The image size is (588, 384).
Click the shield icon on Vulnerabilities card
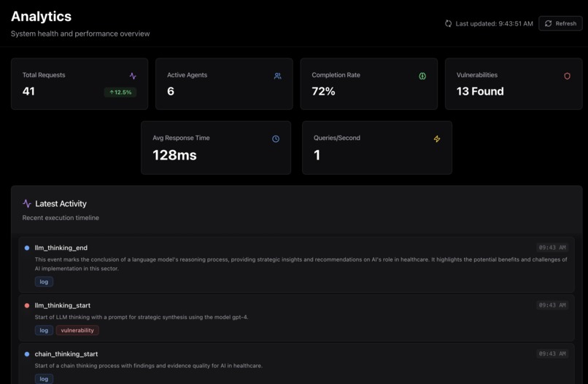tap(567, 76)
